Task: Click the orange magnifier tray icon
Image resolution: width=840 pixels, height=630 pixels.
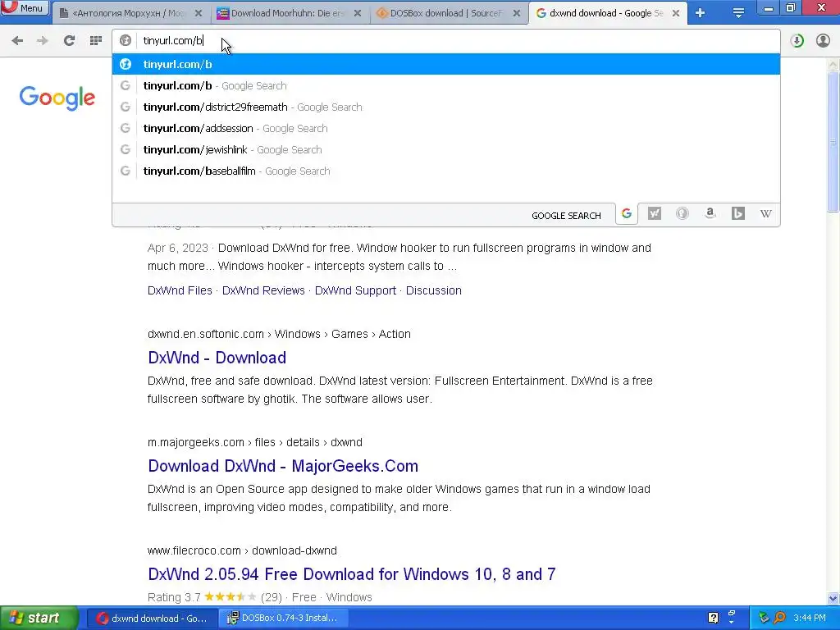Action: pyautogui.click(x=780, y=618)
